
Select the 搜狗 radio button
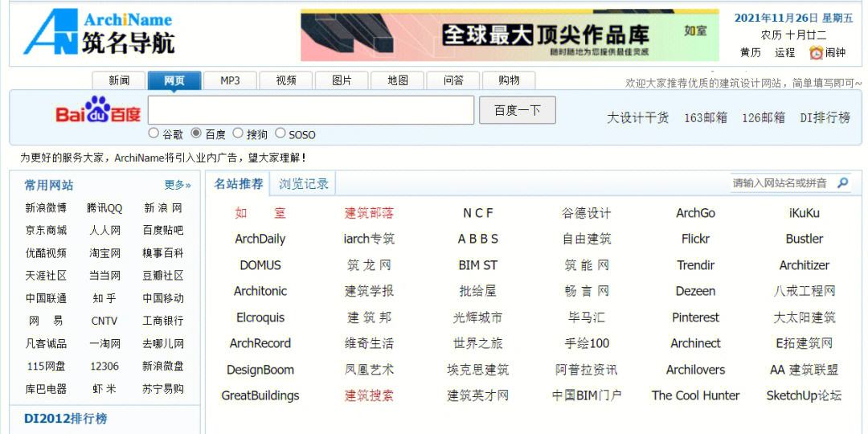coord(237,133)
